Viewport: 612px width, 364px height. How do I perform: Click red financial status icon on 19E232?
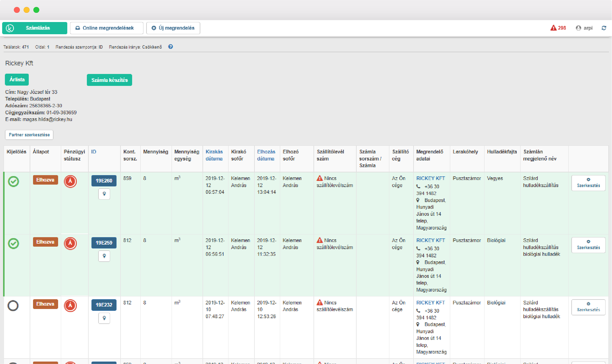pos(70,305)
